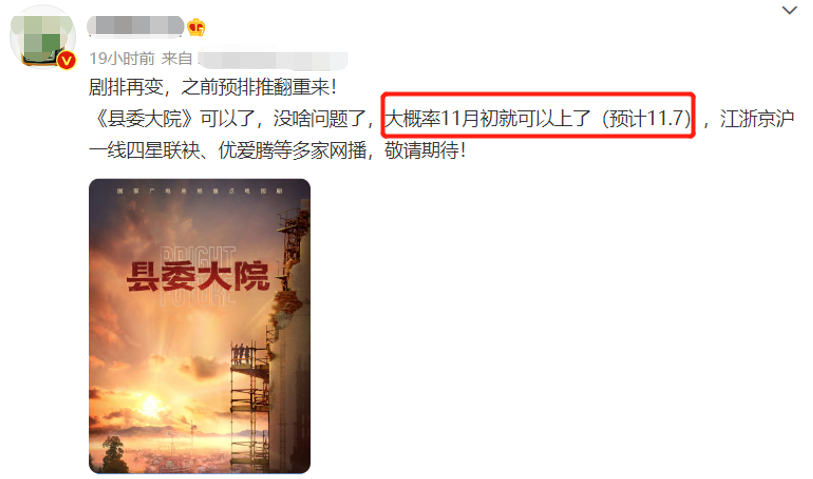Click the red-boxed 大概率11月初 text
The image size is (813, 479).
538,119
